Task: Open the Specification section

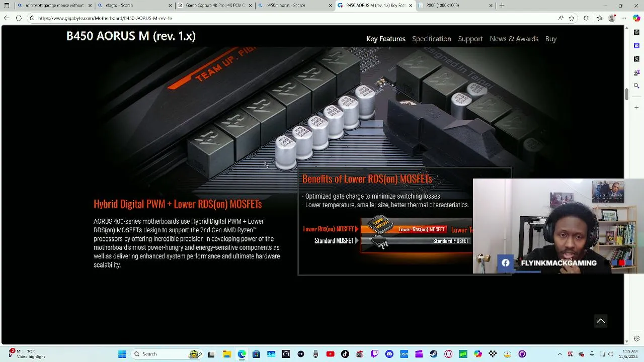Action: [x=432, y=39]
